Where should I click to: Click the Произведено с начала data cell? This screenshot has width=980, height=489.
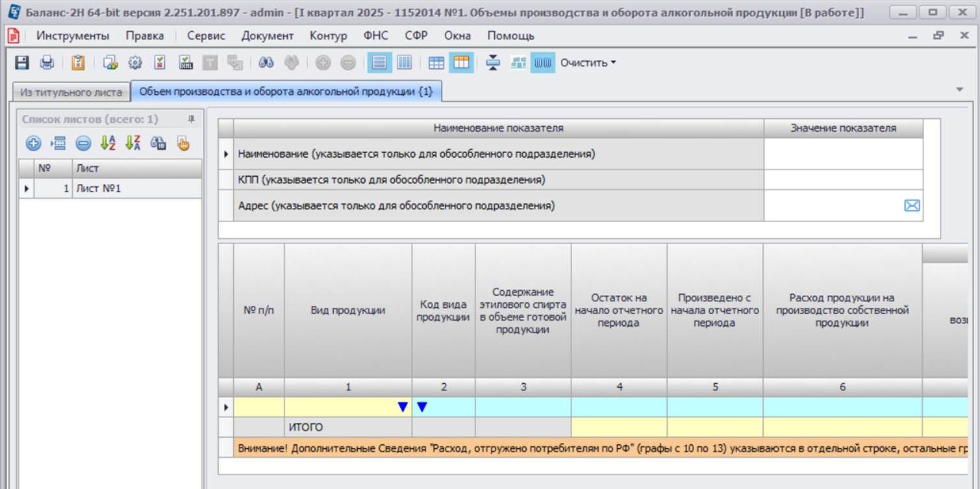[x=715, y=407]
